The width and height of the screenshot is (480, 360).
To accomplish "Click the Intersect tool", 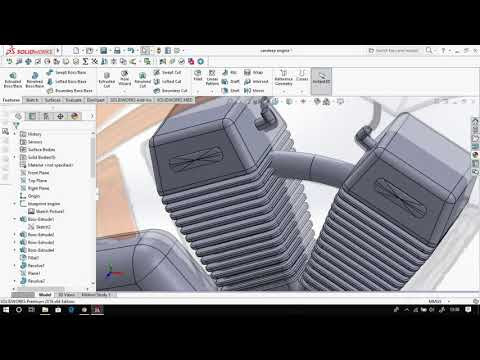I will tap(256, 81).
